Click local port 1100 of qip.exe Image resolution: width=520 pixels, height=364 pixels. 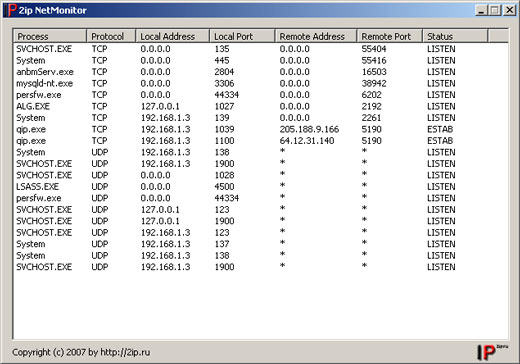(224, 141)
